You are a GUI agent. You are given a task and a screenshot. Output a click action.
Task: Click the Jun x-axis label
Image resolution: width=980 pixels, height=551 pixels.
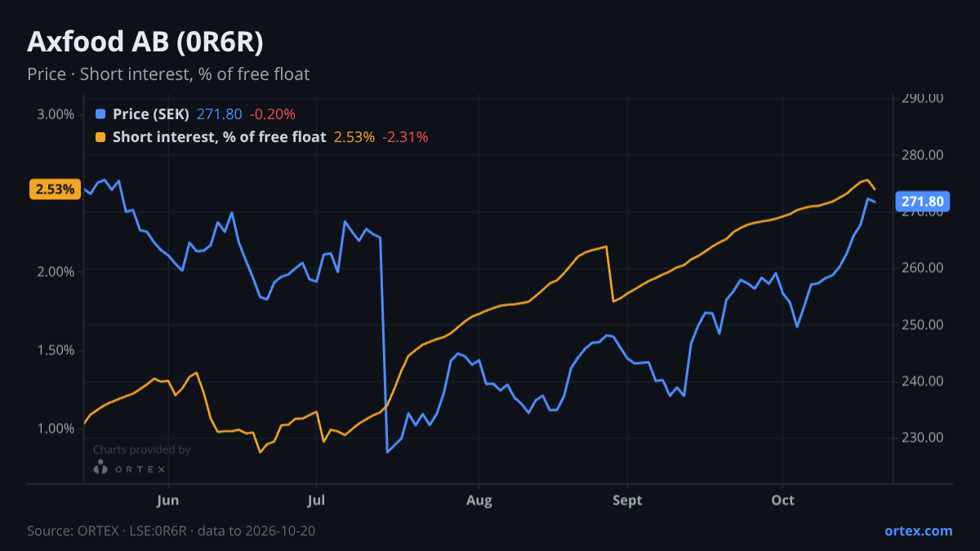[x=167, y=500]
